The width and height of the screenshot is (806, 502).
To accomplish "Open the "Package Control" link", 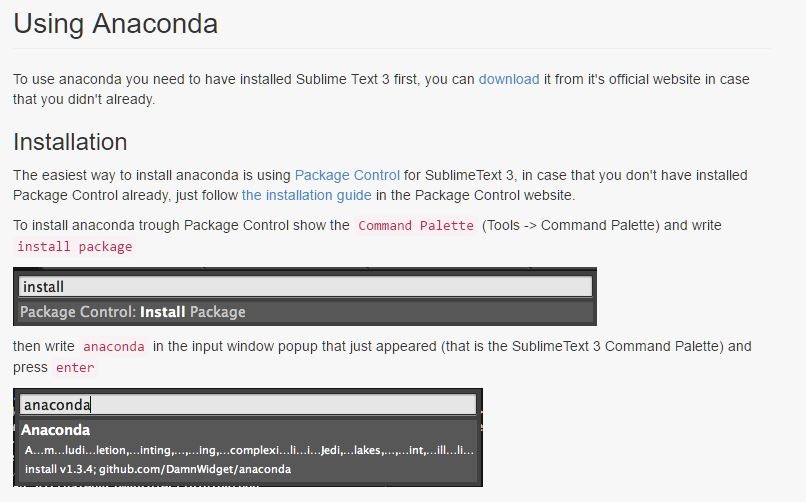I will pos(347,175).
